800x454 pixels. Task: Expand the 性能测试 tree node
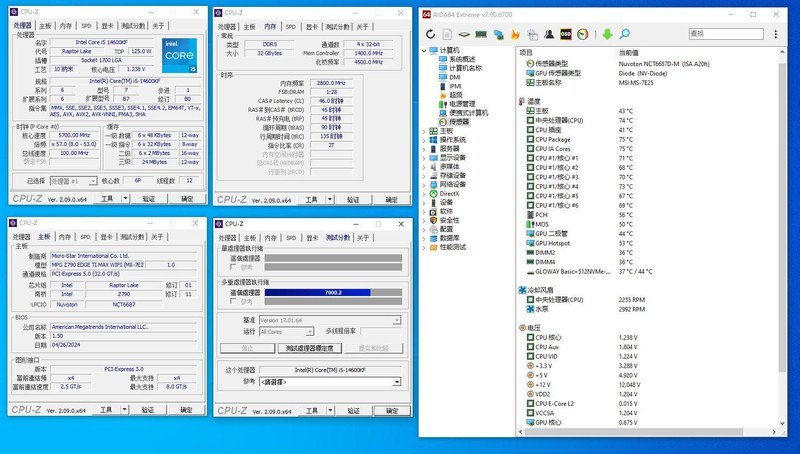pos(424,247)
